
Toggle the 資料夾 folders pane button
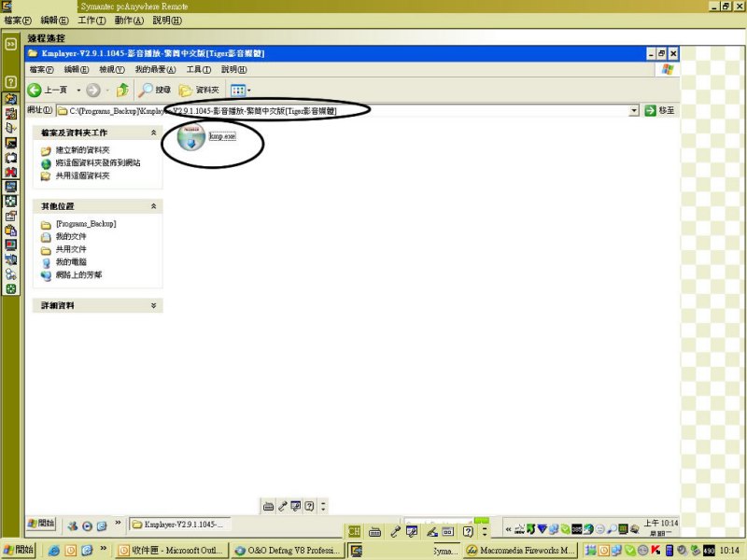(x=199, y=90)
